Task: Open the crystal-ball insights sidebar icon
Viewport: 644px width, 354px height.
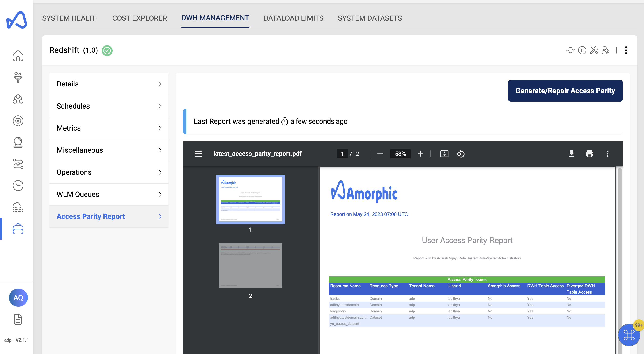Action: [x=18, y=143]
